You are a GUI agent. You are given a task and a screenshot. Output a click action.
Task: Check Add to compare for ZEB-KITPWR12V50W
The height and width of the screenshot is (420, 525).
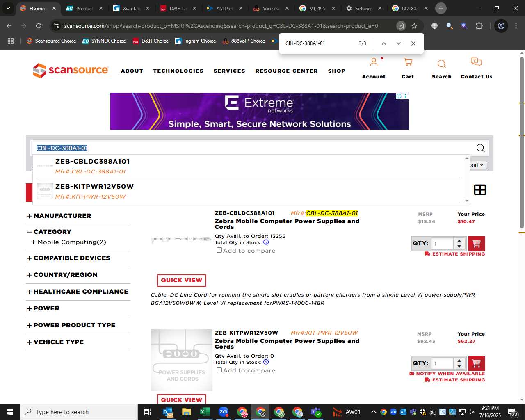[219, 370]
